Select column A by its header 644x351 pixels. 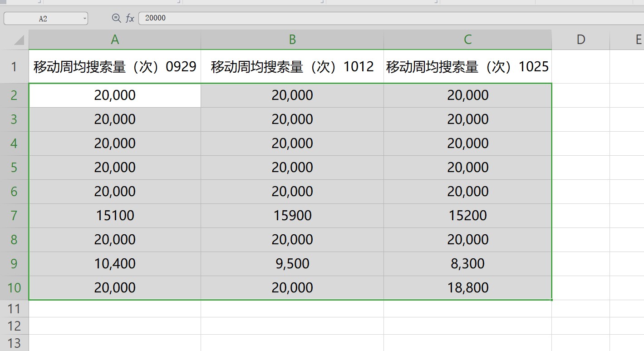(115, 40)
